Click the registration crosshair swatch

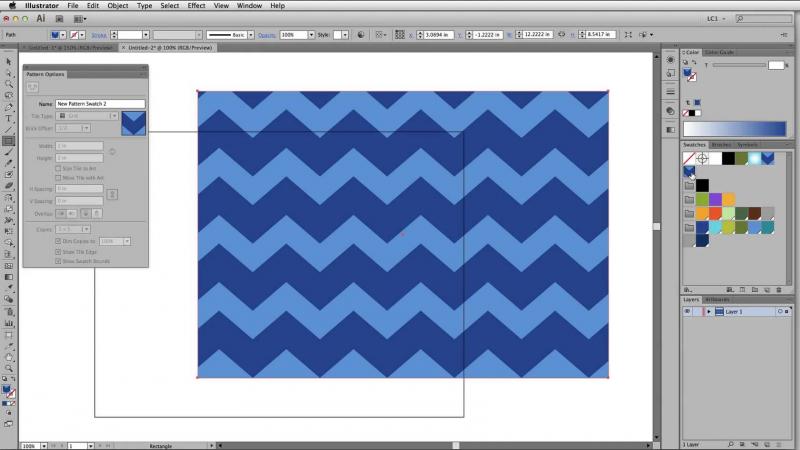click(x=703, y=158)
